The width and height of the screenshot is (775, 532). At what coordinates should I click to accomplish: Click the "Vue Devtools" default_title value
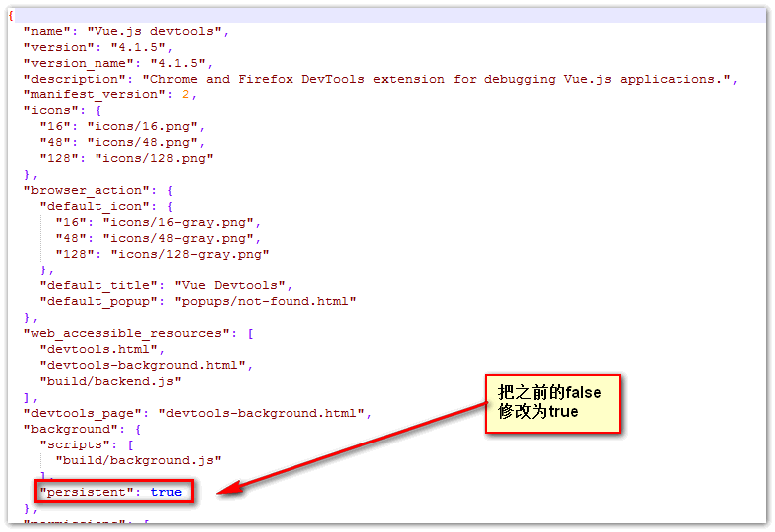(230, 285)
